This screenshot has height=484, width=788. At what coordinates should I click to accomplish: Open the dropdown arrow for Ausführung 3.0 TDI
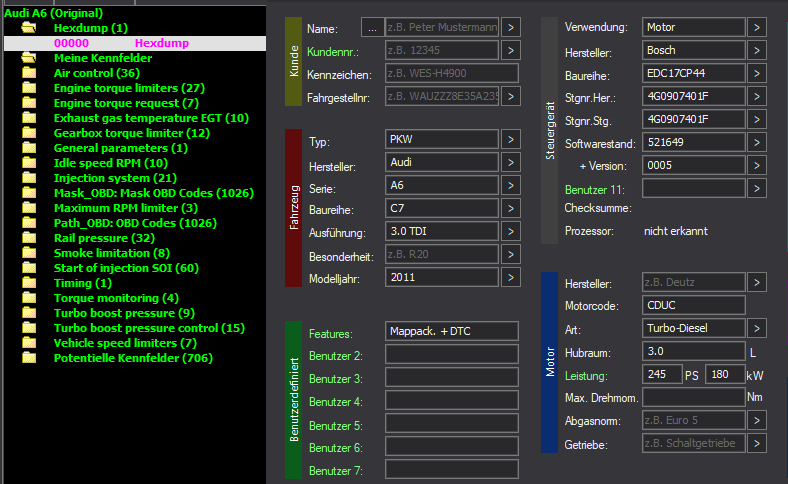pos(511,231)
